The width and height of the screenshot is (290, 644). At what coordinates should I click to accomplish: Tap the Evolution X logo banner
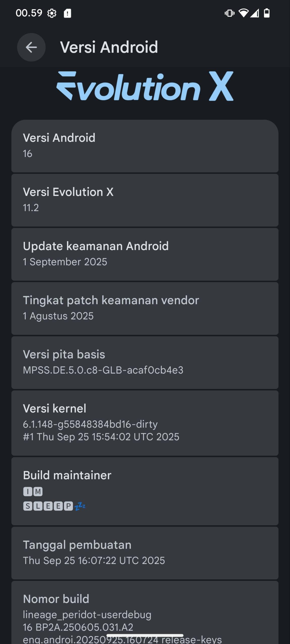pos(145,86)
